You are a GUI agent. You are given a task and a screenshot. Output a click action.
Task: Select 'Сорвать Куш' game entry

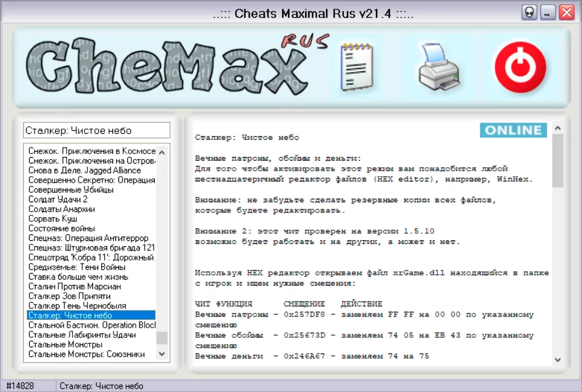point(92,218)
